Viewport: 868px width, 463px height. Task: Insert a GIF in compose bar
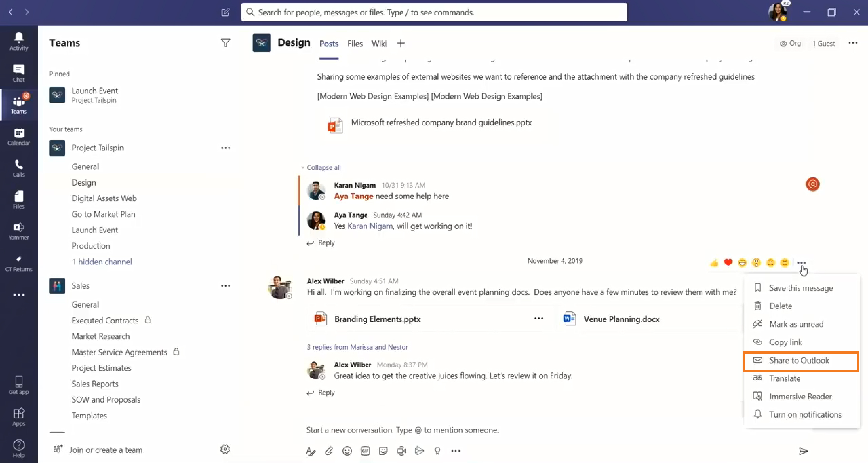(365, 451)
